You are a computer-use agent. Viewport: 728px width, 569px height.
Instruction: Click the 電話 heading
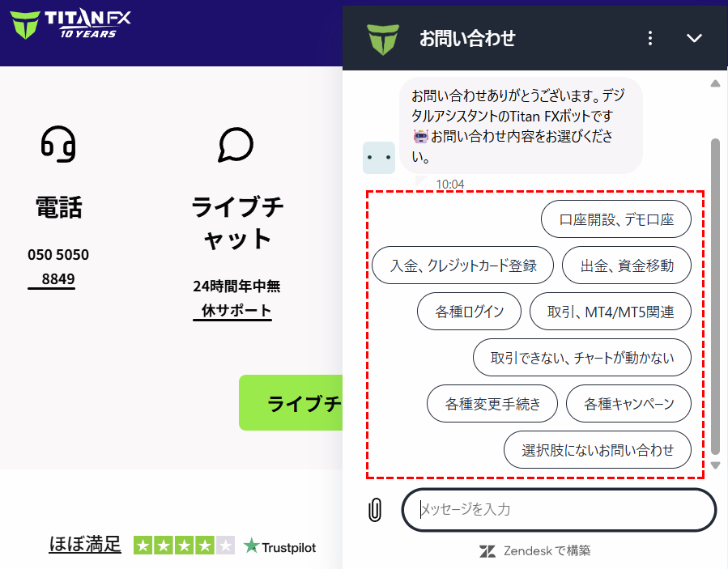click(58, 207)
